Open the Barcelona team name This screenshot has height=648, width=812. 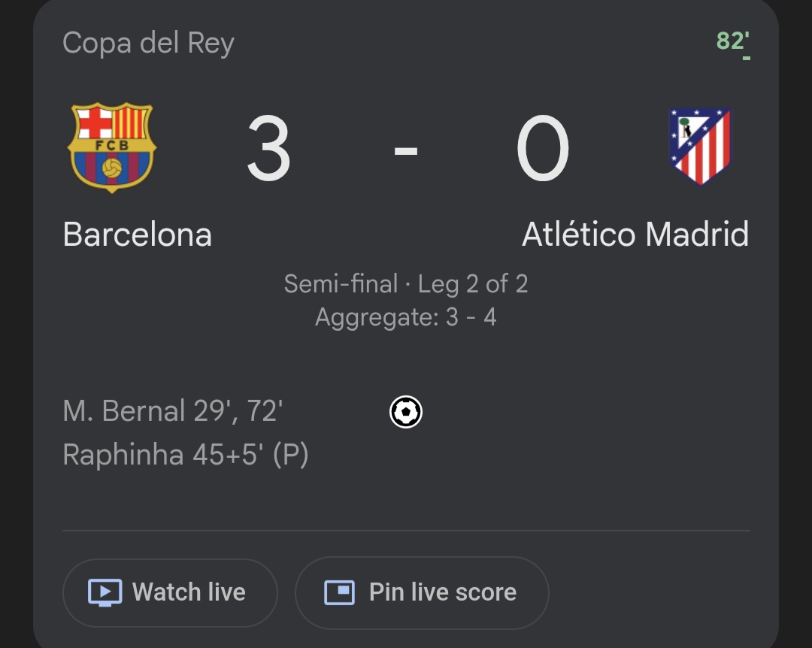tap(138, 235)
